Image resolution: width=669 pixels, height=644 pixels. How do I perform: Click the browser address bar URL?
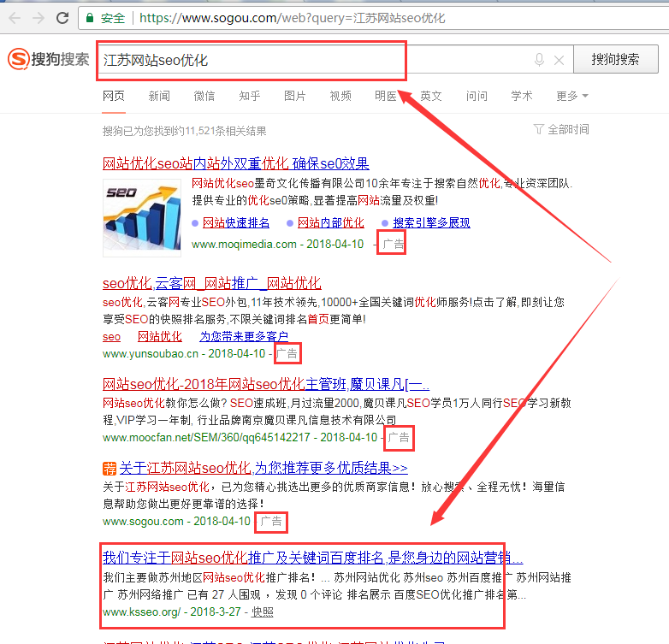pyautogui.click(x=291, y=18)
